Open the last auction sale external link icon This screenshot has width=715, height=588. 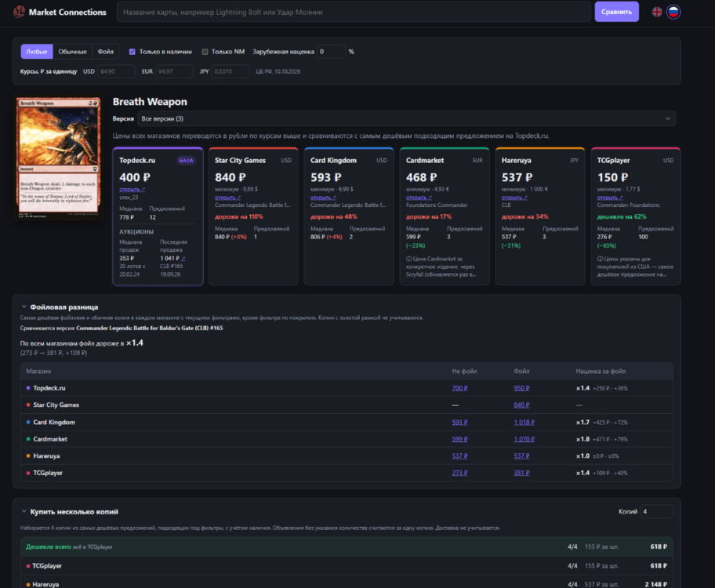click(183, 259)
